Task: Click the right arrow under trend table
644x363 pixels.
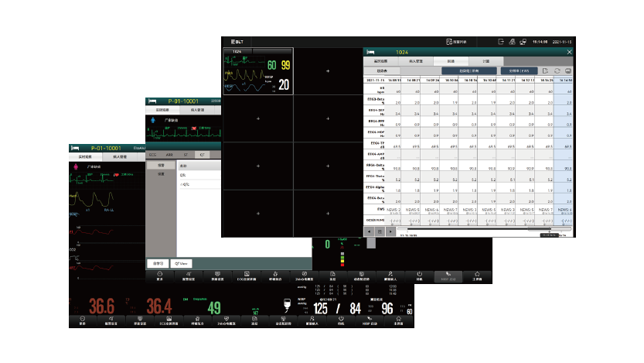Action: (390, 230)
